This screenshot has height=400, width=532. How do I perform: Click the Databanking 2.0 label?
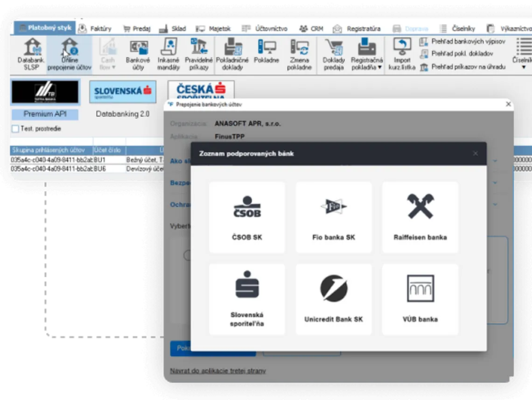click(x=122, y=114)
